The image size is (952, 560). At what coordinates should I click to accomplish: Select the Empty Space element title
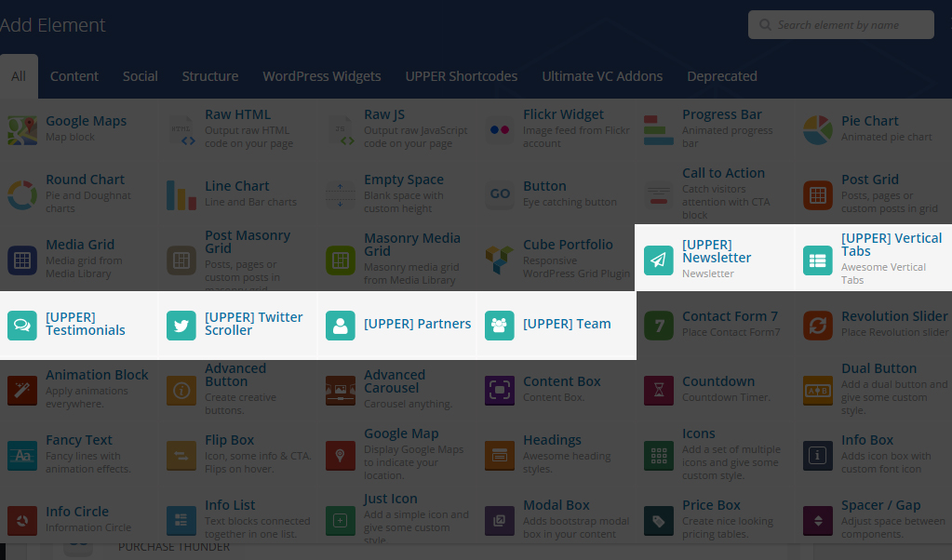[x=403, y=180]
